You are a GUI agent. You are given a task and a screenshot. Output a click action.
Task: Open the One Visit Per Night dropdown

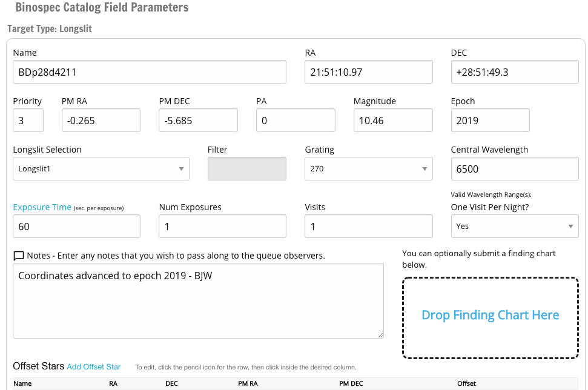coord(514,226)
